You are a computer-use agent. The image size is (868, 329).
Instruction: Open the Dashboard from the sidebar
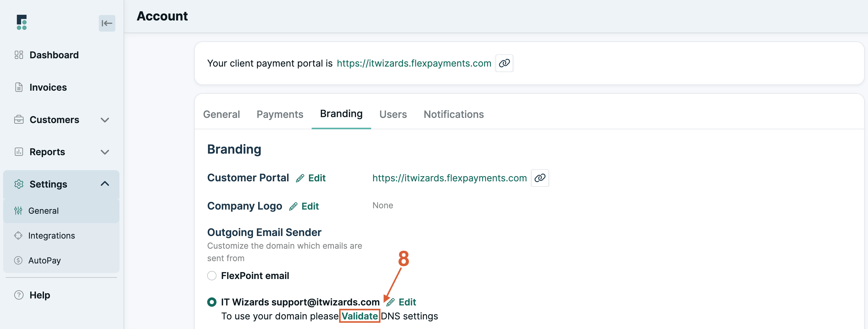coord(54,55)
